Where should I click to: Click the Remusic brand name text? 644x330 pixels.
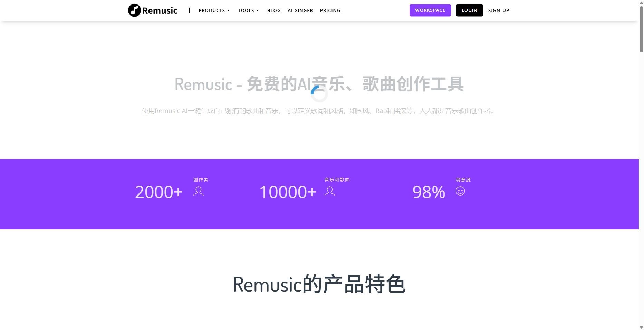pos(160,11)
